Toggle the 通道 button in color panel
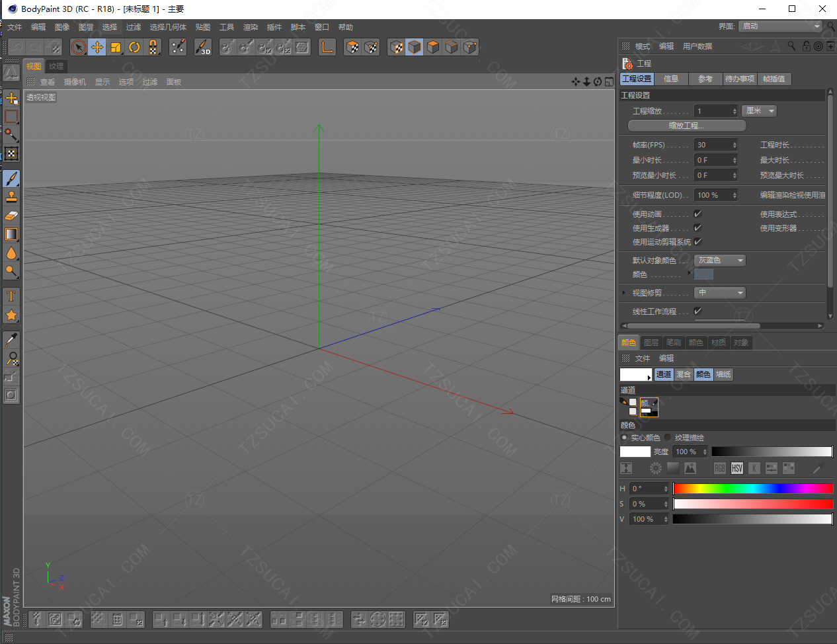 click(663, 374)
